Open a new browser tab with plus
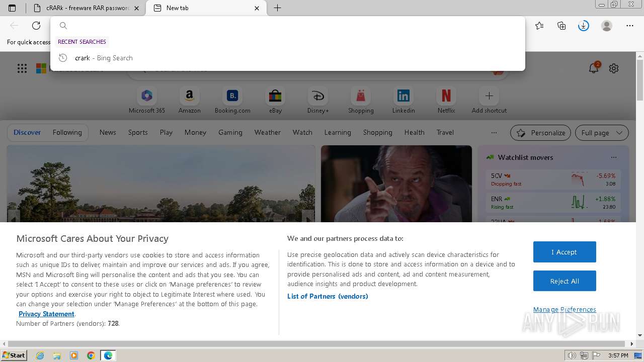 tap(277, 8)
